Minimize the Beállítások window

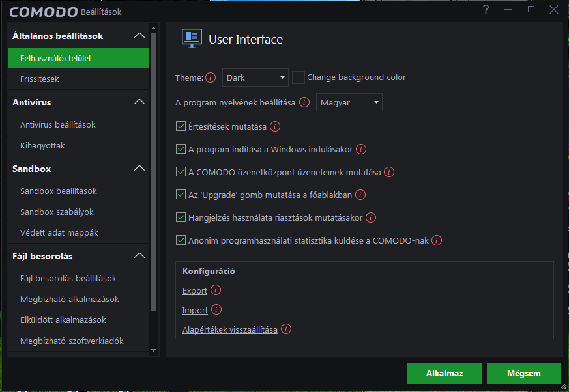(508, 9)
